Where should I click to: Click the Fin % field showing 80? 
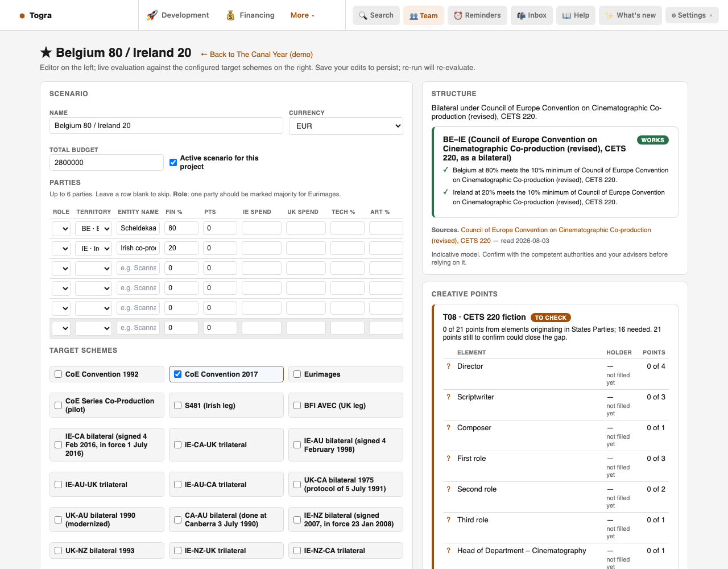pyautogui.click(x=181, y=228)
